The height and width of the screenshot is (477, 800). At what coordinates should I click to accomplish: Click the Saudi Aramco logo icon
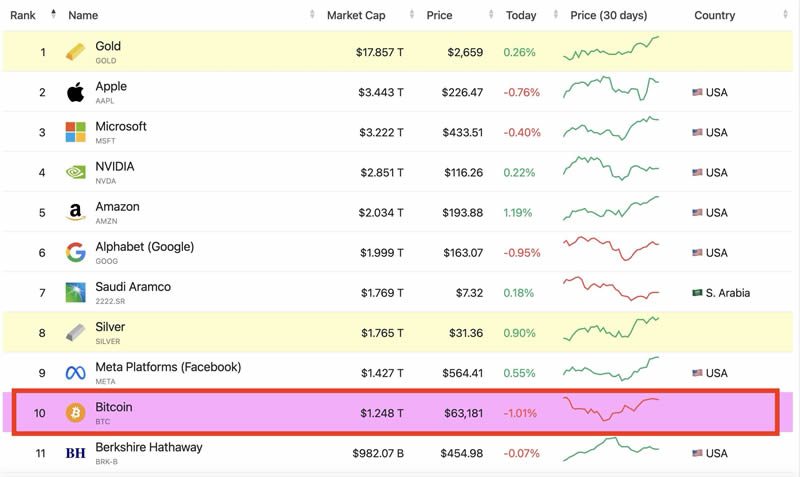75,293
